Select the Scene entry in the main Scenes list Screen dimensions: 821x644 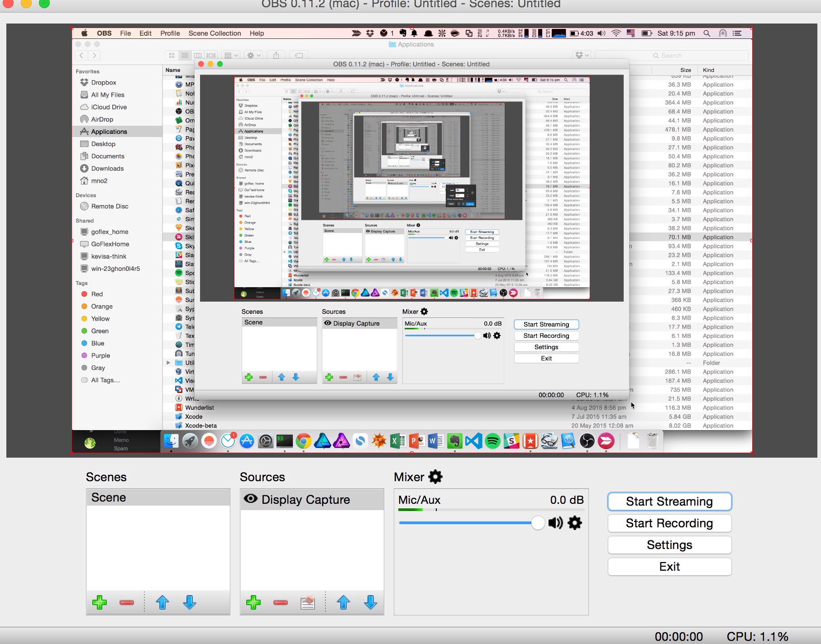click(158, 497)
